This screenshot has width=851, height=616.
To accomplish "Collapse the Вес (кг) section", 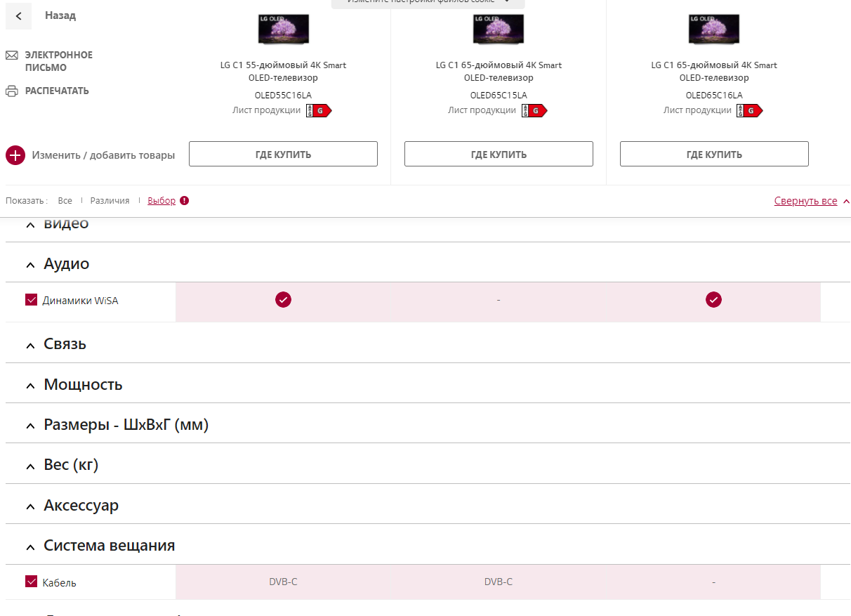I will click(x=30, y=466).
